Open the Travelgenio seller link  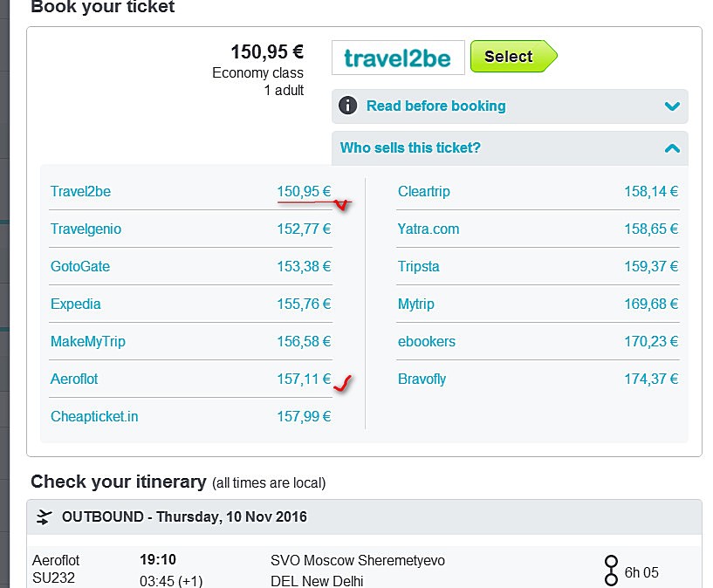pyautogui.click(x=86, y=229)
